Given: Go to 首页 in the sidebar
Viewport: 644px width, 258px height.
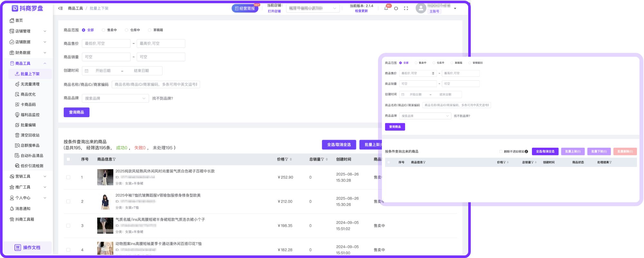Looking at the screenshot, I should tap(19, 21).
